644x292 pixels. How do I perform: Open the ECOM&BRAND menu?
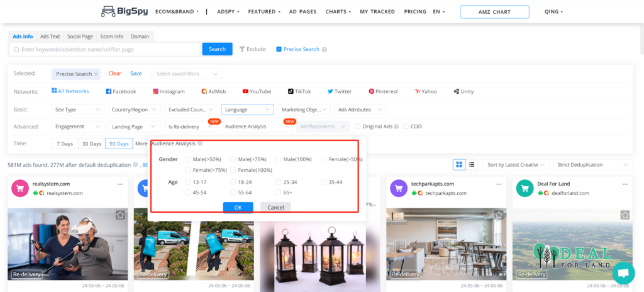pyautogui.click(x=177, y=11)
